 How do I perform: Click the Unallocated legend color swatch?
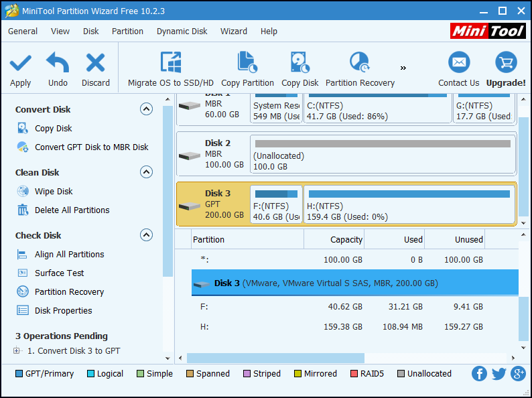[401, 374]
